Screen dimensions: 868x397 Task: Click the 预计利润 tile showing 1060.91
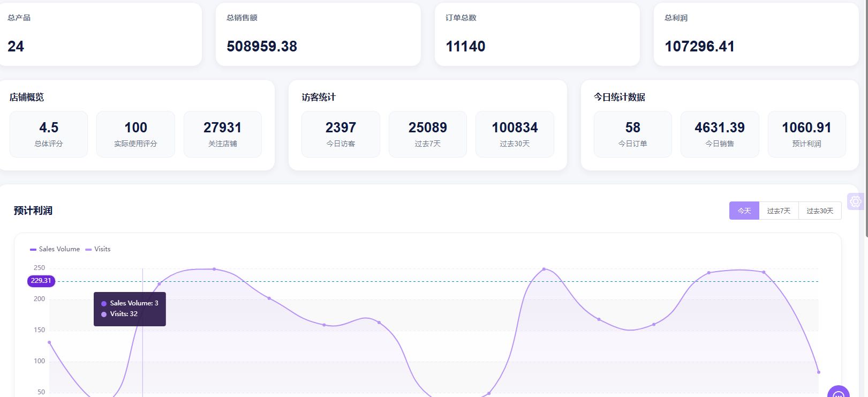(x=807, y=134)
